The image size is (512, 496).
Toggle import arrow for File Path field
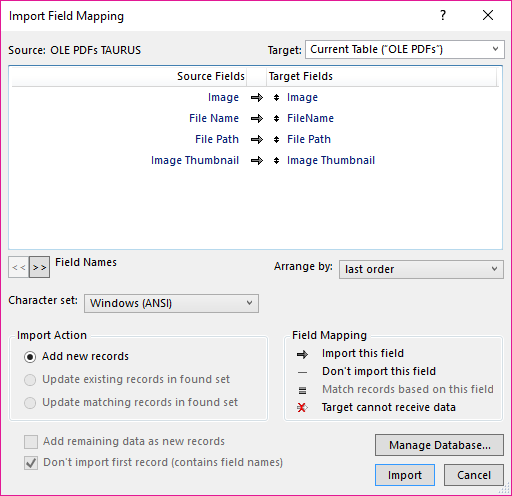257,140
